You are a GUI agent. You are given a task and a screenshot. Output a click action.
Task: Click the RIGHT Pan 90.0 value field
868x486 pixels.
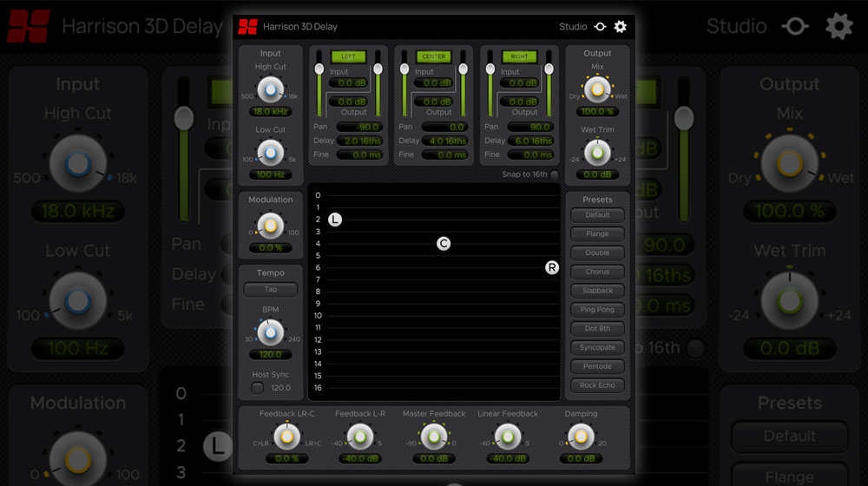point(530,127)
